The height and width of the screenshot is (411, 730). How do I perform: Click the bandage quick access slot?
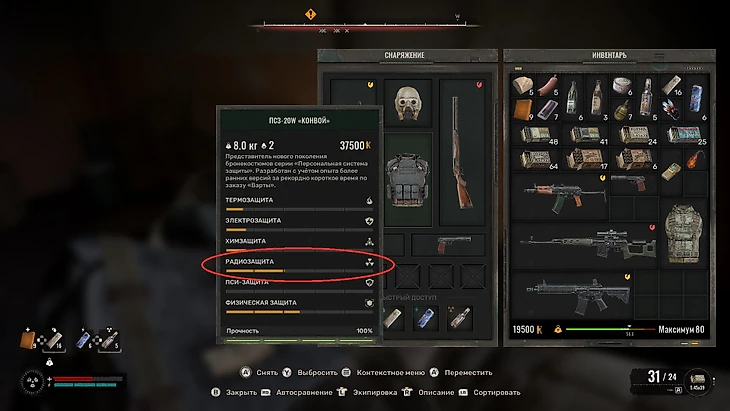393,318
